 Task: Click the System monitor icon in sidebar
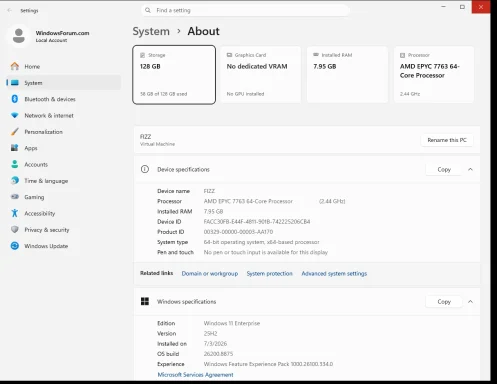pos(15,83)
